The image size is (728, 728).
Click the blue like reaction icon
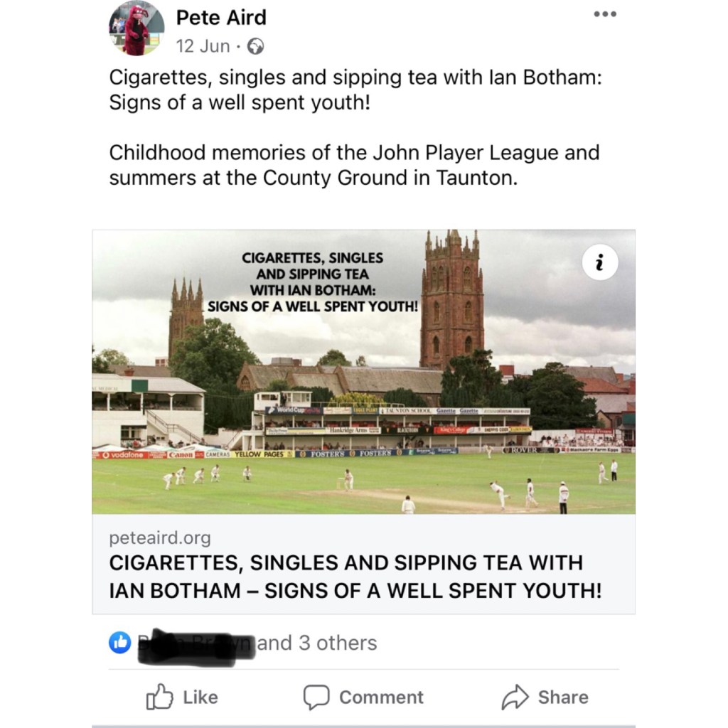pos(120,643)
